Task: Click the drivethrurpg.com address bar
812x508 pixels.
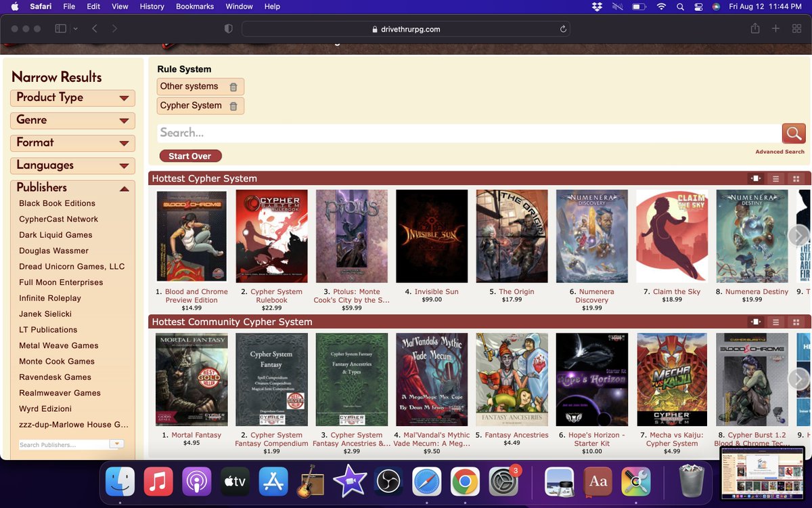Action: (405, 29)
